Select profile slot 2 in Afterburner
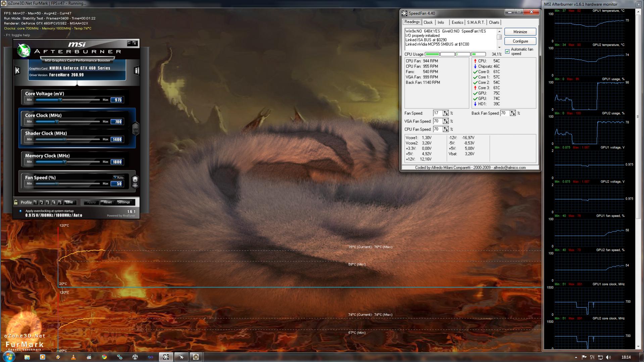This screenshot has width=644, height=362. coord(42,202)
